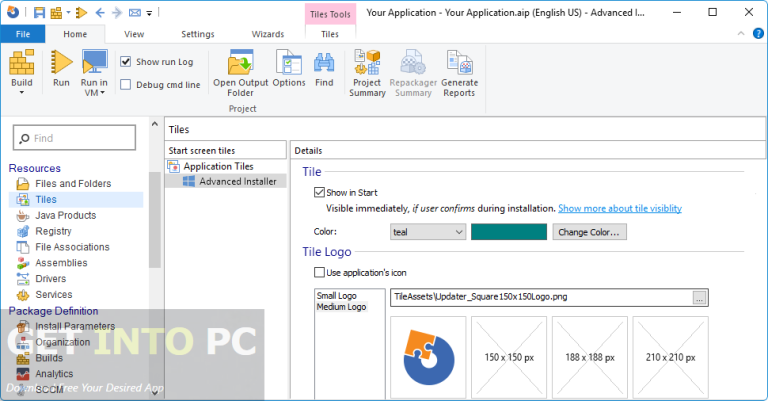Screen dimensions: 768x401
Task: Open the Wizards ribbon tab
Action: 268,34
